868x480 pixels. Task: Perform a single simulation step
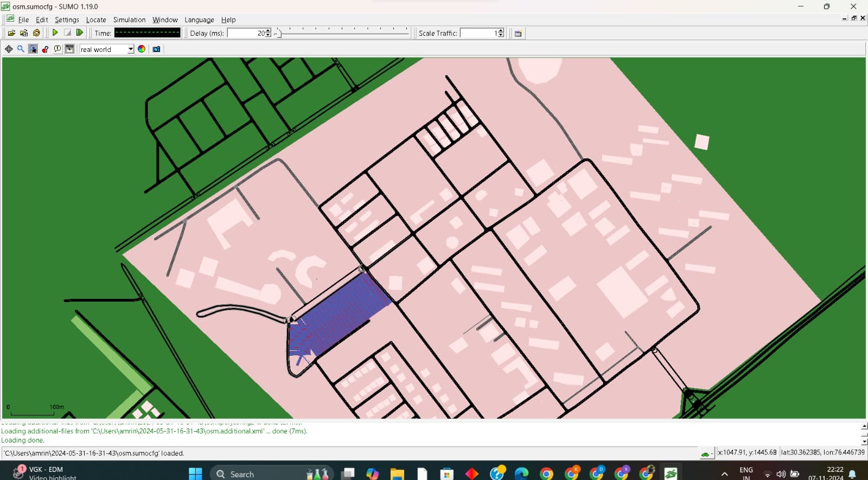click(x=80, y=33)
